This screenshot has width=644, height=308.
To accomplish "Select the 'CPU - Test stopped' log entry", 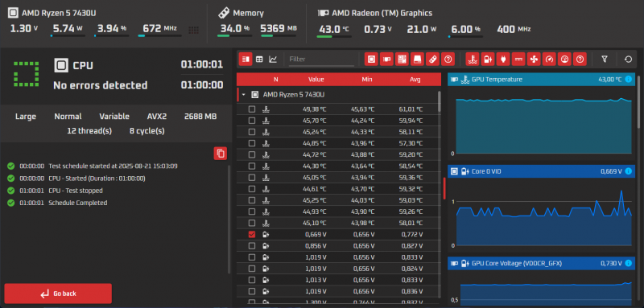I will tap(76, 191).
